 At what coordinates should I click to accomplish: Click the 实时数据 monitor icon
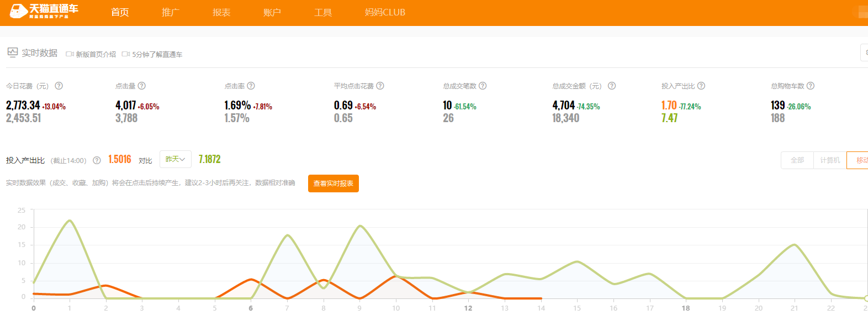coord(13,53)
